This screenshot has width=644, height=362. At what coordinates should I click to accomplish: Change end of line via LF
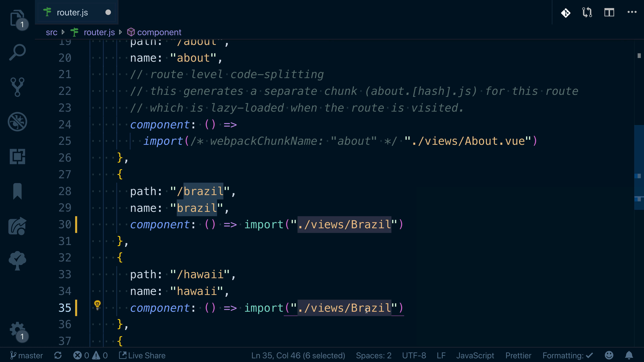click(441, 355)
